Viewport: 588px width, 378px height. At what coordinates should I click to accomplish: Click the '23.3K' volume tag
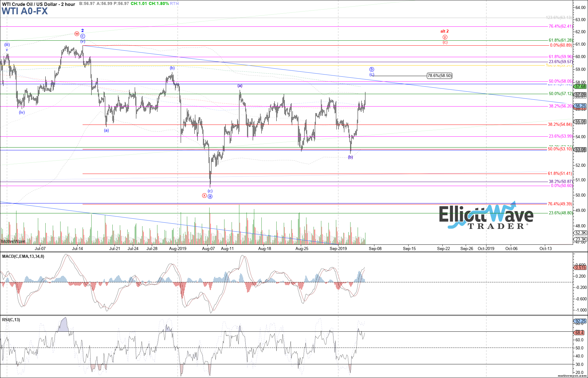(x=581, y=239)
